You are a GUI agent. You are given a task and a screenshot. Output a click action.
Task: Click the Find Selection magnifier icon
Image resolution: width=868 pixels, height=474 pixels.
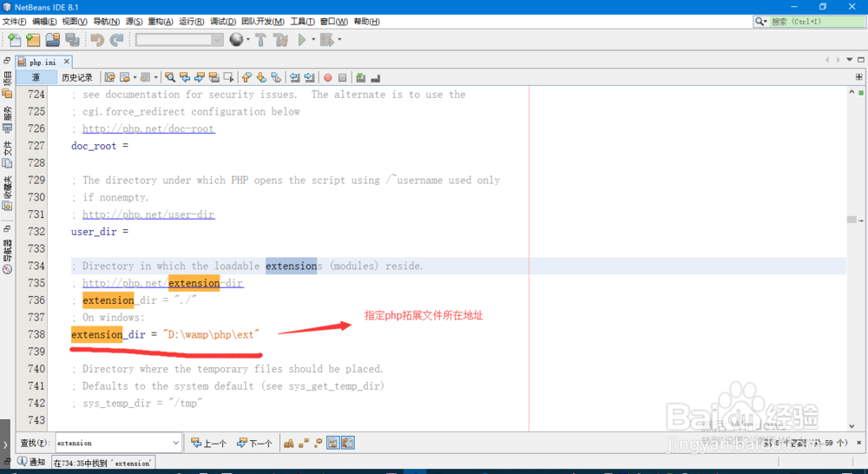pyautogui.click(x=170, y=77)
